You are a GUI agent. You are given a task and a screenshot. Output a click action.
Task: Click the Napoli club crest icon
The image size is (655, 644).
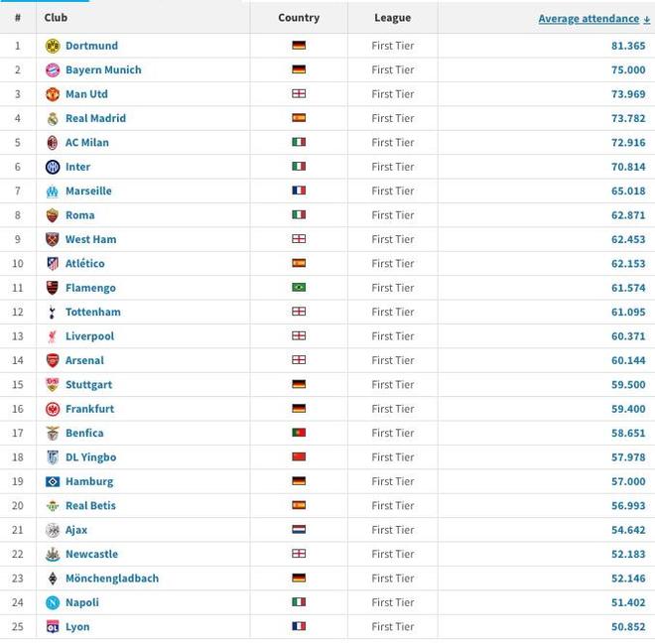53,602
